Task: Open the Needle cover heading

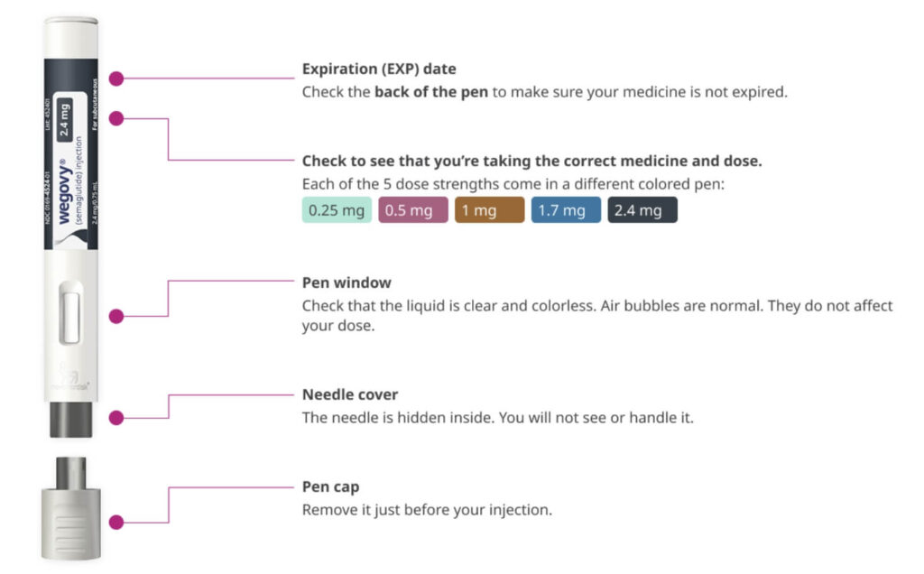Action: click(x=349, y=394)
